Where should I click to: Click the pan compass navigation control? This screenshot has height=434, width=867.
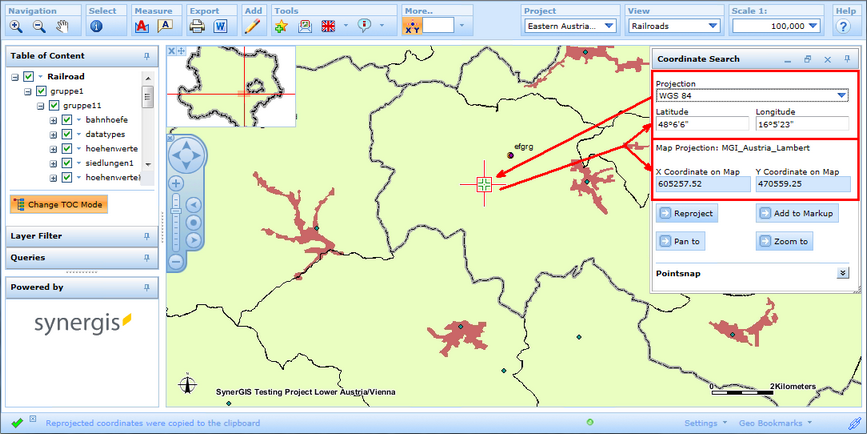pyautogui.click(x=186, y=155)
